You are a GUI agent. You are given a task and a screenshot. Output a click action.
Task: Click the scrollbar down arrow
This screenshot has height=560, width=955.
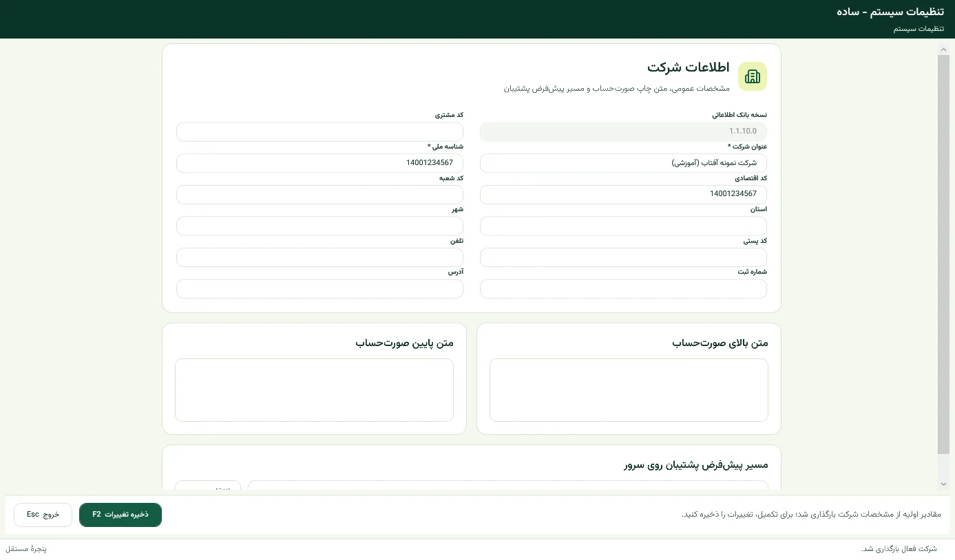(x=943, y=484)
